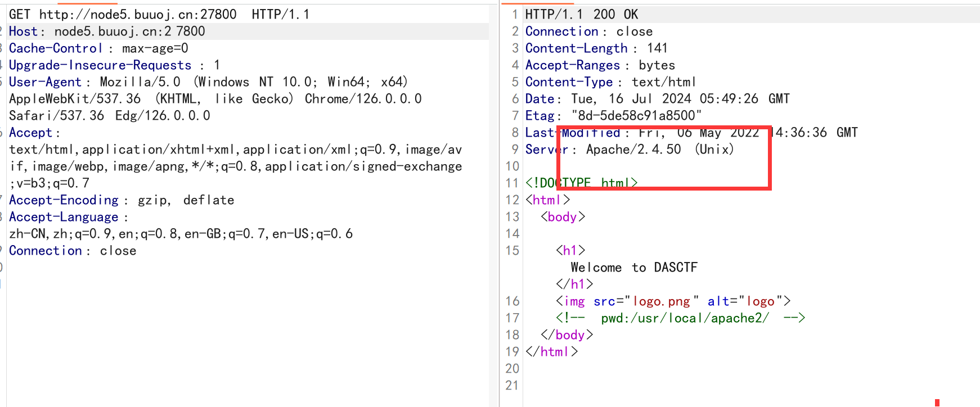Select the Accept-Ranges: bytes header

(x=600, y=65)
